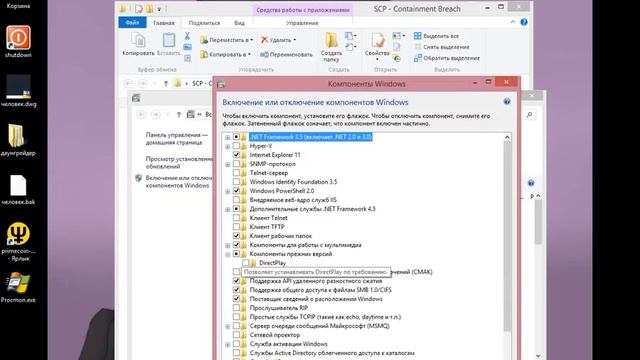Click the components list scrollbar thumb
This screenshot has width=640, height=360.
click(507, 237)
